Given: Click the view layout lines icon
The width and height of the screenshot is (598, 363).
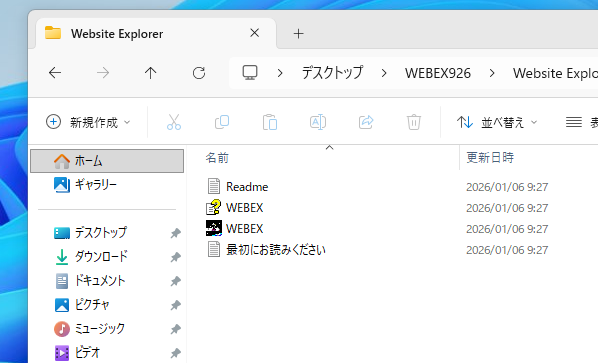Looking at the screenshot, I should pyautogui.click(x=574, y=122).
